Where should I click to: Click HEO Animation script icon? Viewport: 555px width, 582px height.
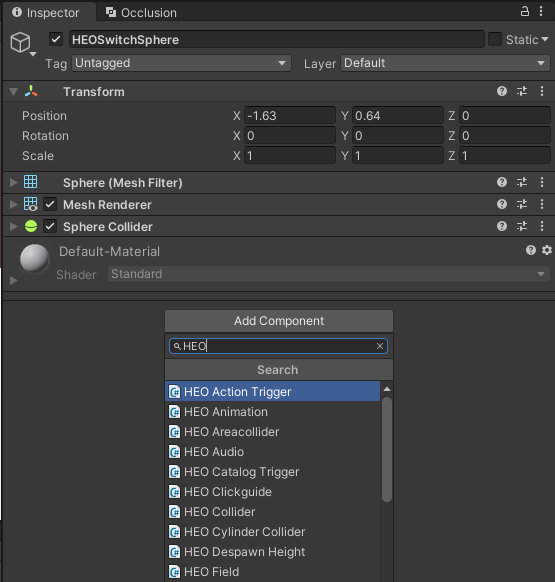pos(174,412)
